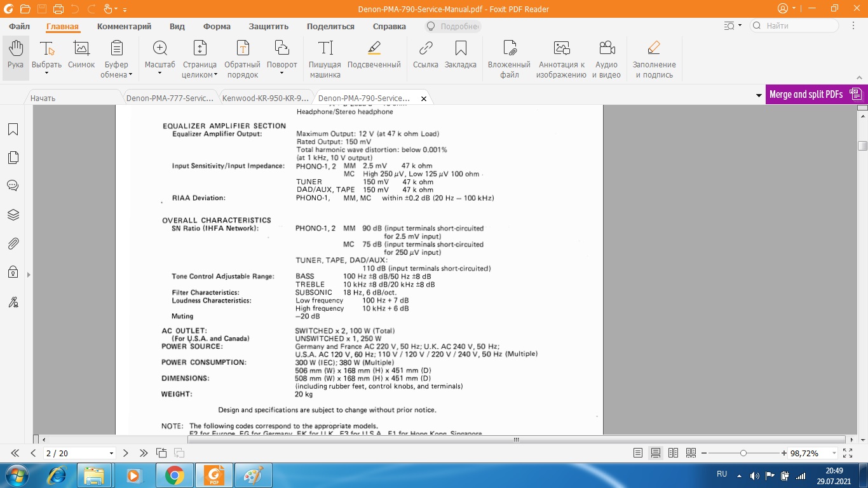868x488 pixels.
Task: Open the tab list dropdown arrow
Action: click(759, 95)
